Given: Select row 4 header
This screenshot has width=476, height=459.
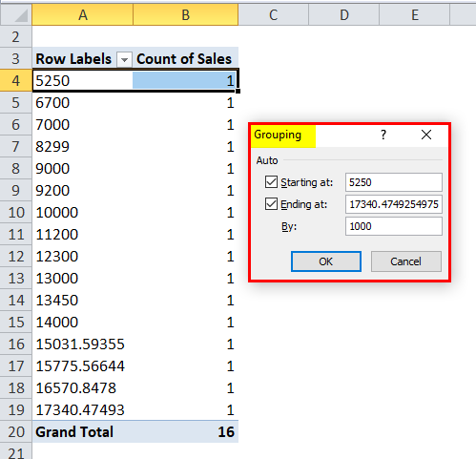Looking at the screenshot, I should click(16, 81).
